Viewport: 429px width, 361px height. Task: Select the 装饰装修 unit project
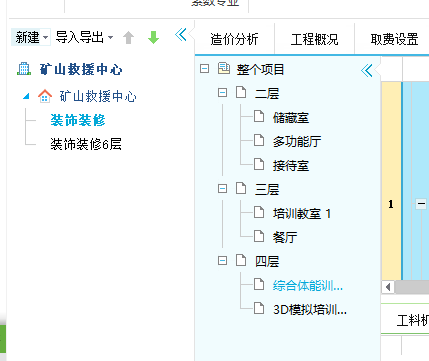coord(78,120)
